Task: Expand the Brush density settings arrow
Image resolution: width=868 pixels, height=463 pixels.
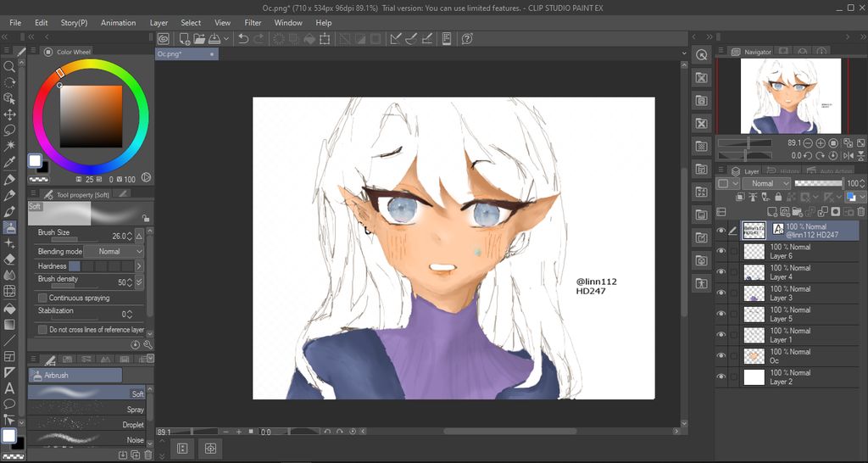Action: (139, 282)
